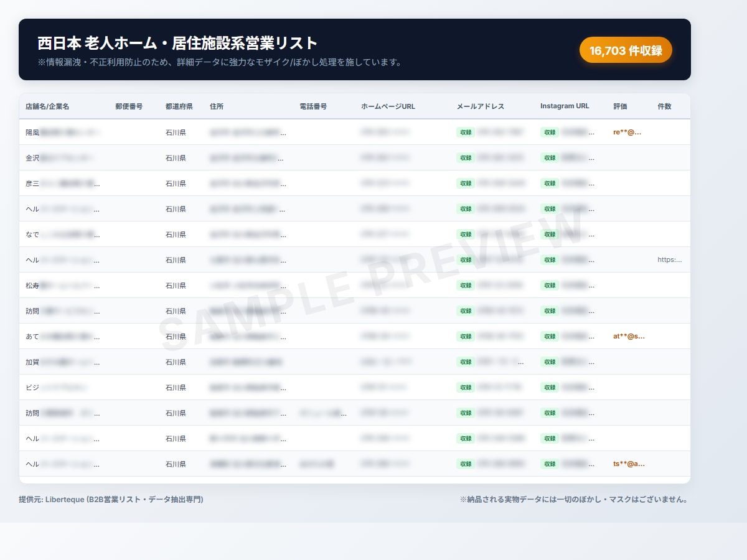Click Instagram 収録 badge in なで row

point(550,235)
